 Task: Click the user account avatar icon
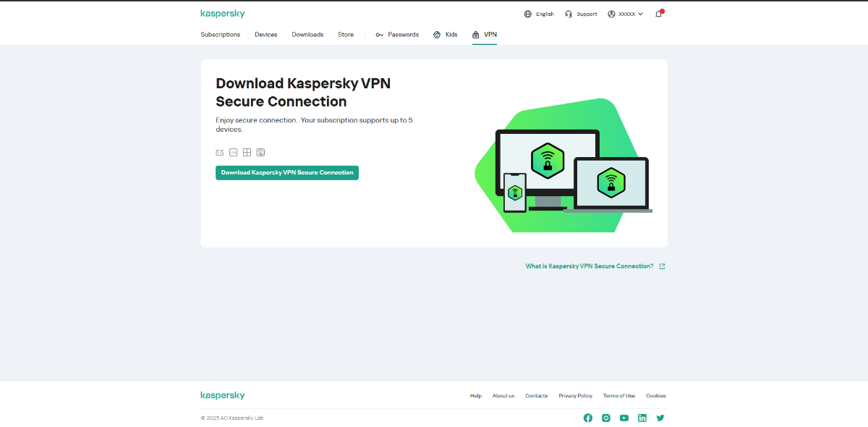coord(611,14)
